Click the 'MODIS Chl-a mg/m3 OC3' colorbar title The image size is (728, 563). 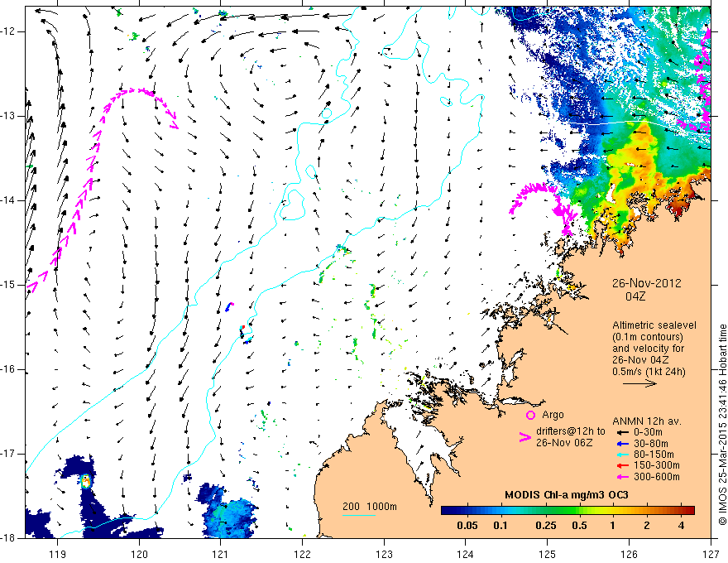click(x=567, y=495)
